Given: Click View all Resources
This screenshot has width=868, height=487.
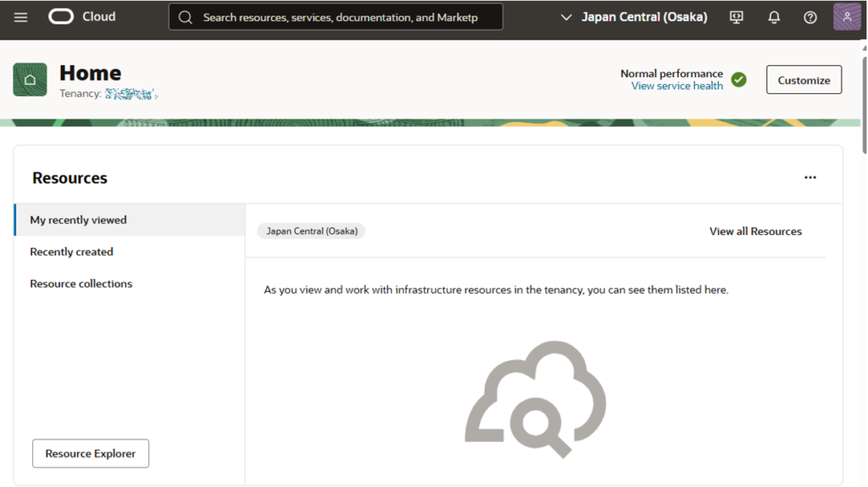Looking at the screenshot, I should [755, 232].
